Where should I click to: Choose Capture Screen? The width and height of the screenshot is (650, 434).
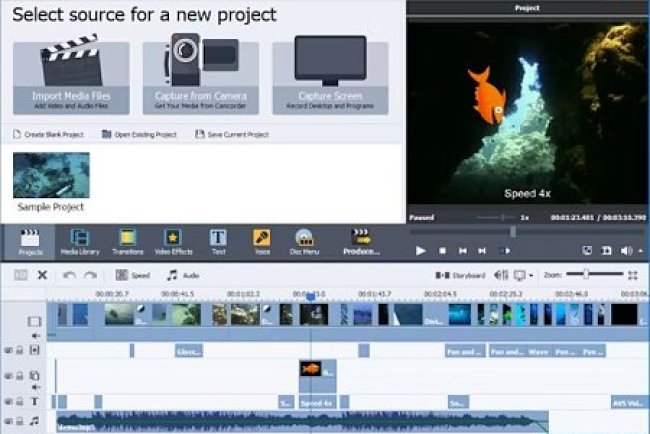pos(330,78)
